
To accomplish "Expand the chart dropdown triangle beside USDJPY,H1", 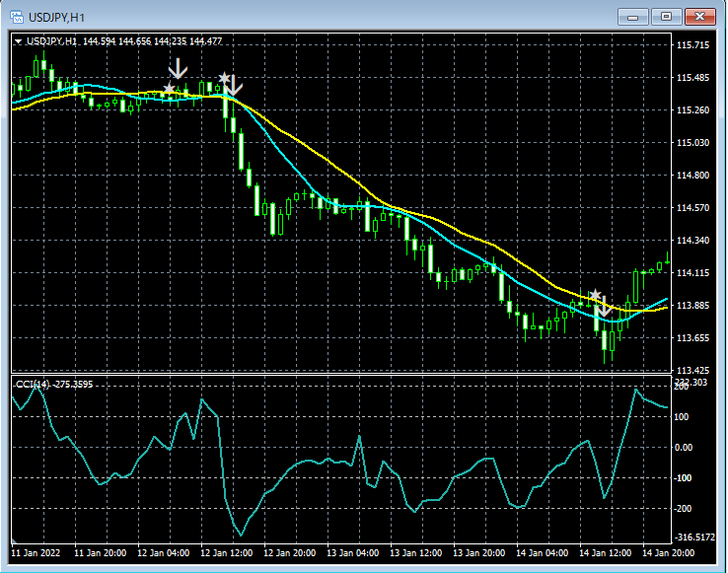I will [18, 41].
